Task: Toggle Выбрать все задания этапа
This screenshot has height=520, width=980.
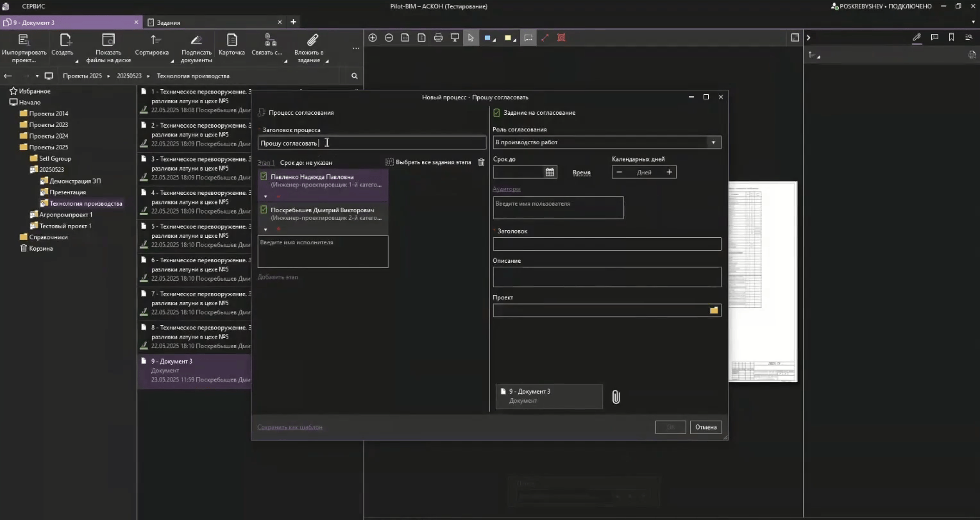Action: coord(389,162)
